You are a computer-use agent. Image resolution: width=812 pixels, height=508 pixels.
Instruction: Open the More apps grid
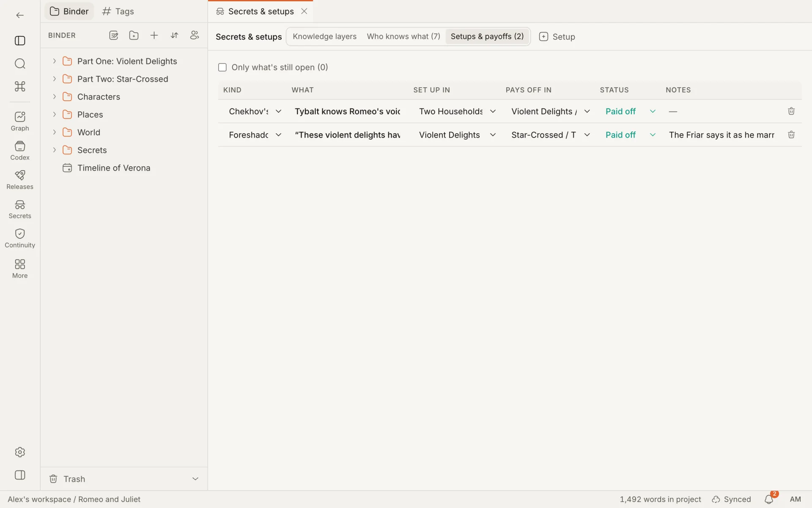pos(20,269)
